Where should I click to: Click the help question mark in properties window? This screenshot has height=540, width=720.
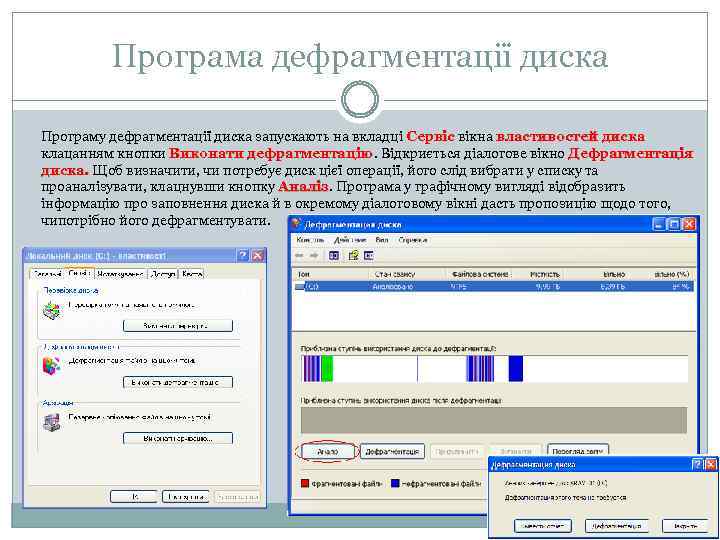[x=243, y=256]
